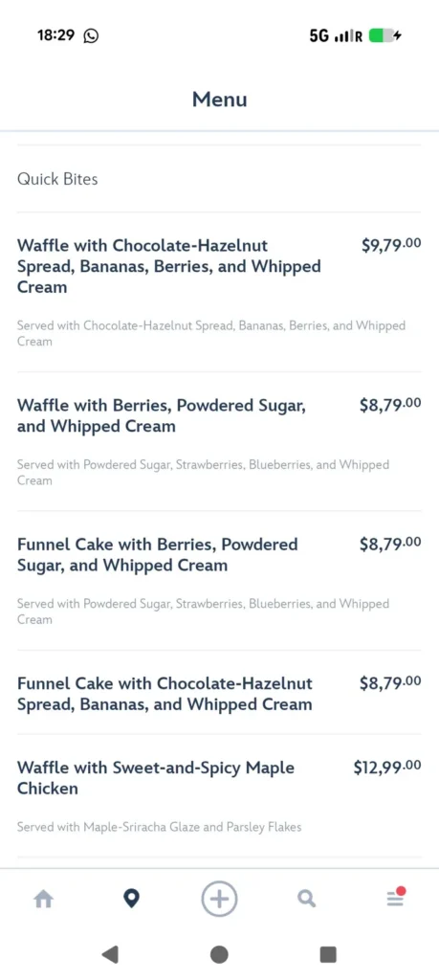Tap the Quick Bites section header
The image size is (439, 980).
click(57, 179)
